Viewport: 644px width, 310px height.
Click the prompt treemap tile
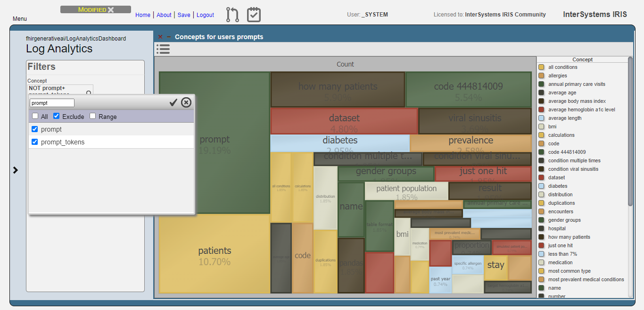tap(215, 143)
